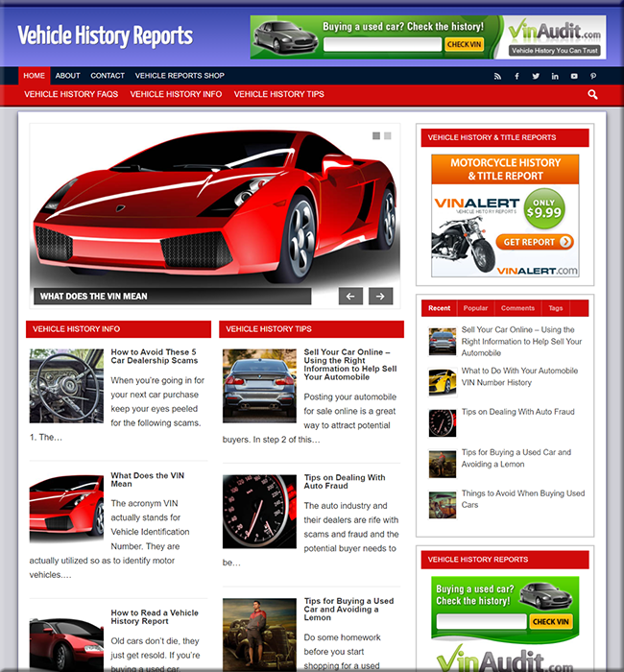Open How to Avoid These 5 Car Dealership Scams

155,356
